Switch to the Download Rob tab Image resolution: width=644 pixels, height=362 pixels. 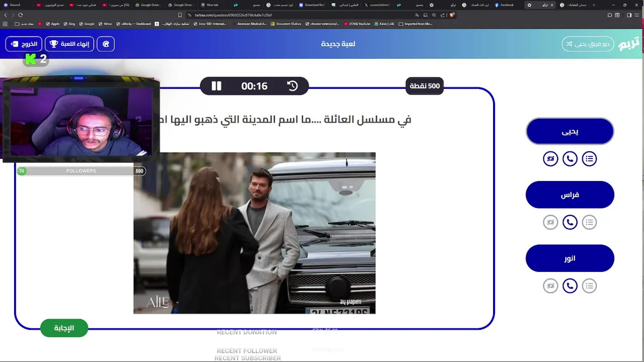click(312, 5)
